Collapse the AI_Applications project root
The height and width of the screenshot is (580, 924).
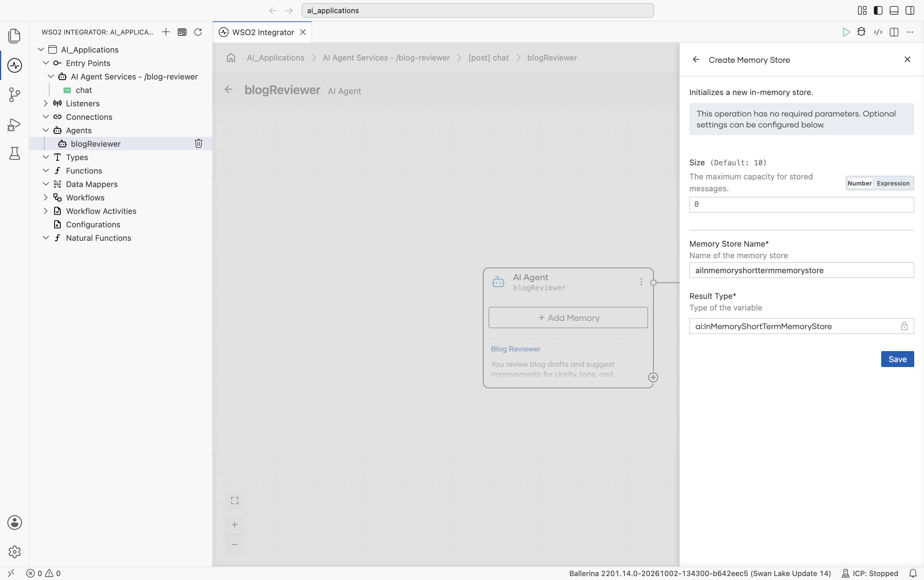(41, 50)
